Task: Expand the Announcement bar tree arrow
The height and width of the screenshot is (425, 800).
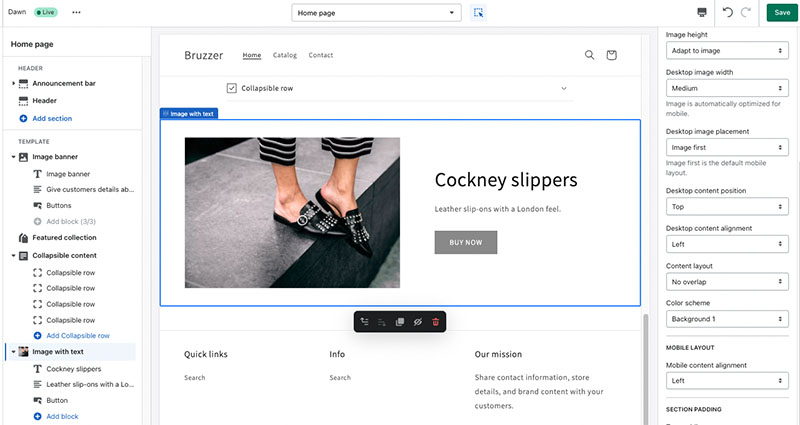Action: click(13, 83)
